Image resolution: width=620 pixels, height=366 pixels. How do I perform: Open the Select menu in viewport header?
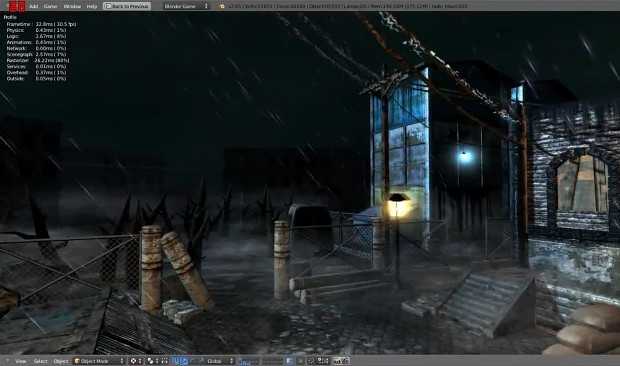[x=40, y=361]
